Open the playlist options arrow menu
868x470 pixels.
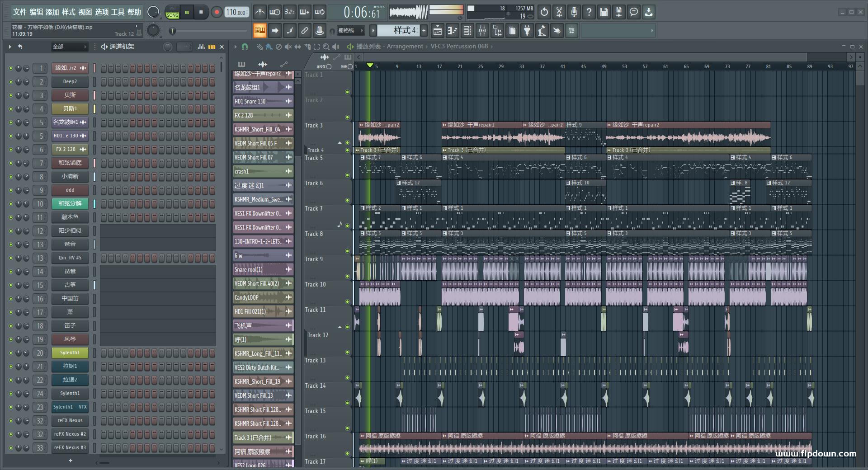[235, 47]
